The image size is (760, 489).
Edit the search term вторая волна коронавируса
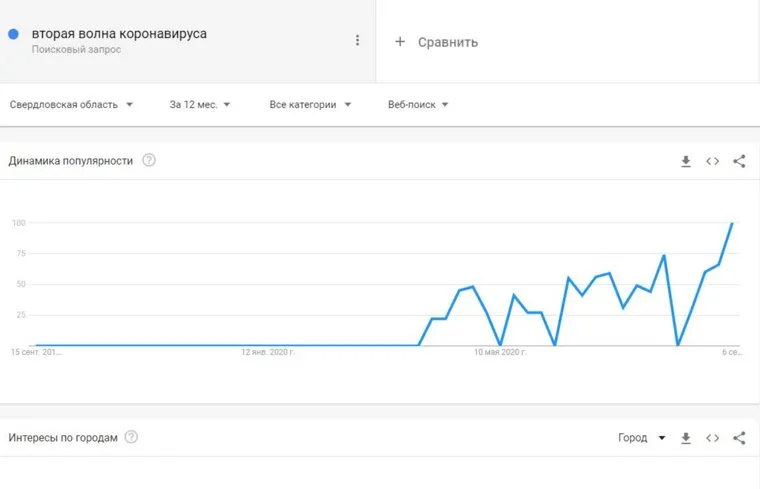(x=119, y=34)
